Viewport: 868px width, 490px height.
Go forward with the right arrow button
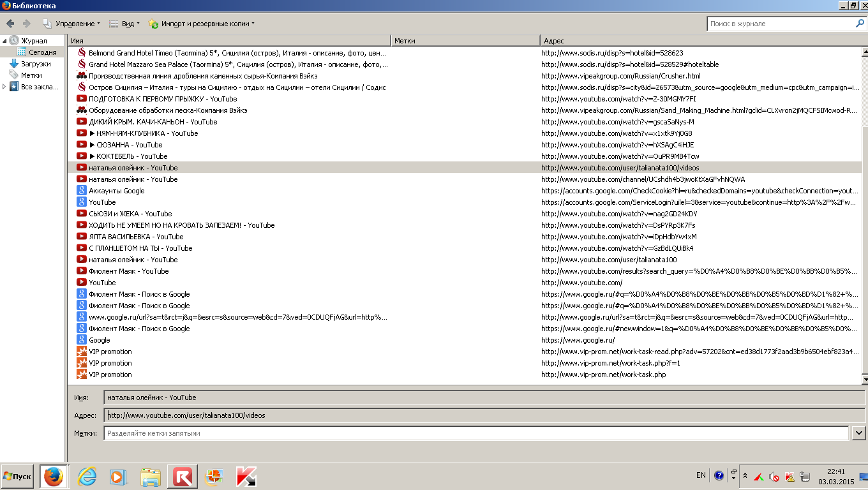27,24
